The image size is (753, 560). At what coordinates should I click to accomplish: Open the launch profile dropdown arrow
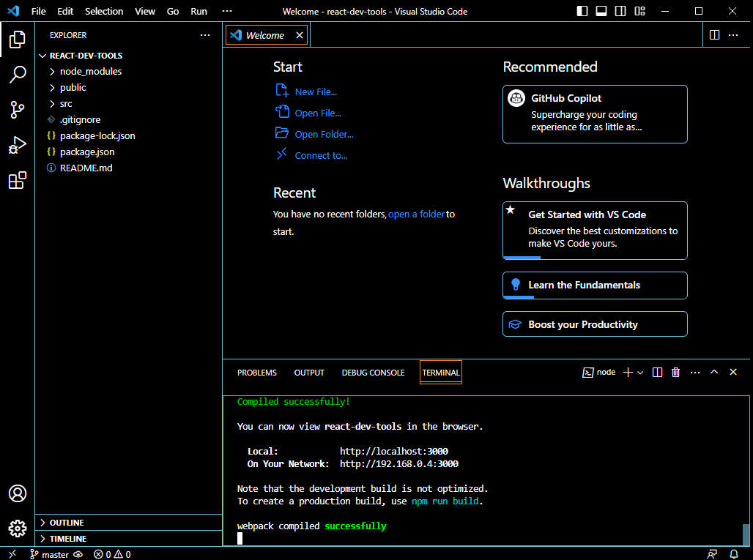point(640,373)
